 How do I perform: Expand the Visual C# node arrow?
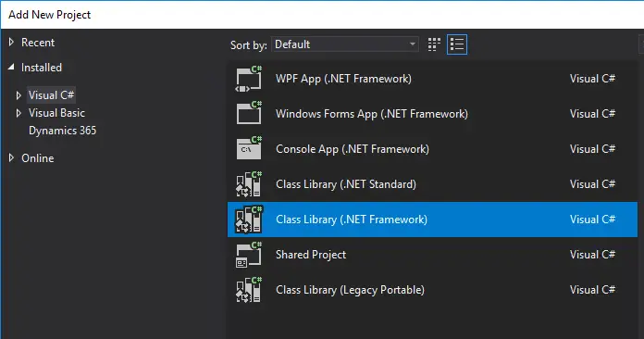coord(19,95)
